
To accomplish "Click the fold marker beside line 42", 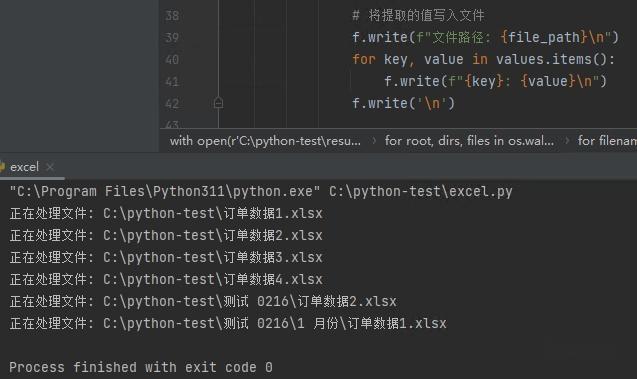I will [218, 103].
